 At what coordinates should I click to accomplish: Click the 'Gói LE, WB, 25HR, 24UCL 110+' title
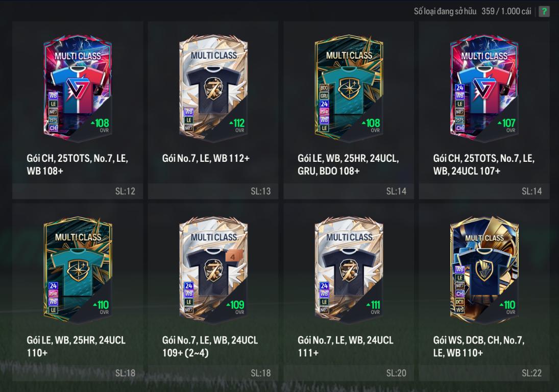point(76,347)
